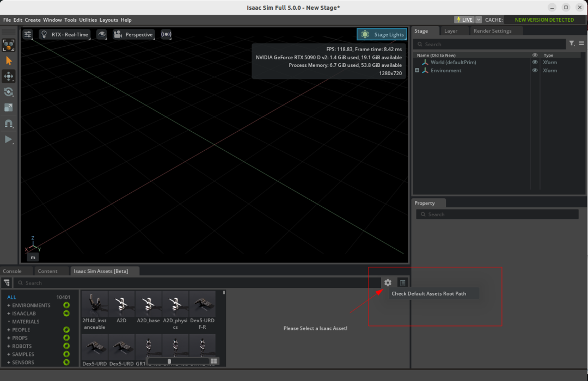Image resolution: width=588 pixels, height=381 pixels.
Task: Open the Utilities menu
Action: pos(88,20)
